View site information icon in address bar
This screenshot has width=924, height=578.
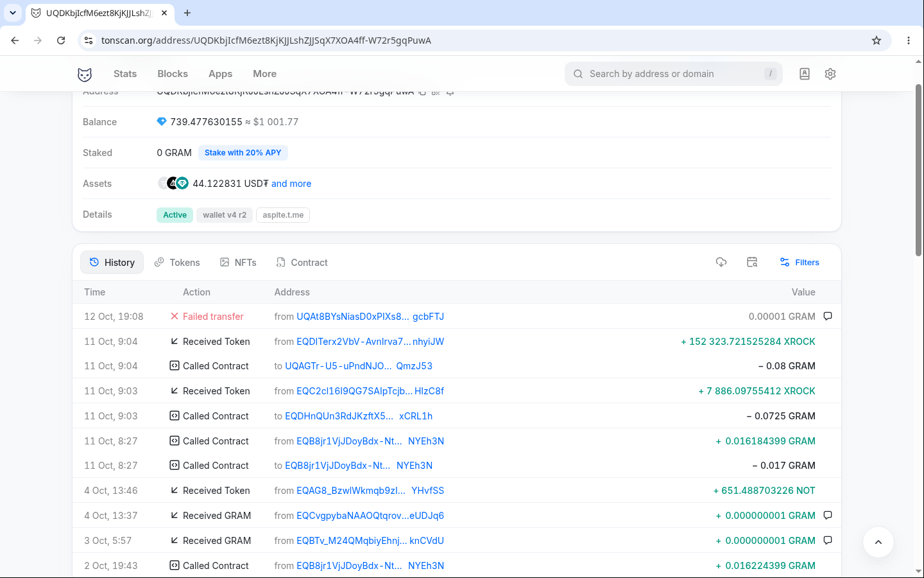89,40
